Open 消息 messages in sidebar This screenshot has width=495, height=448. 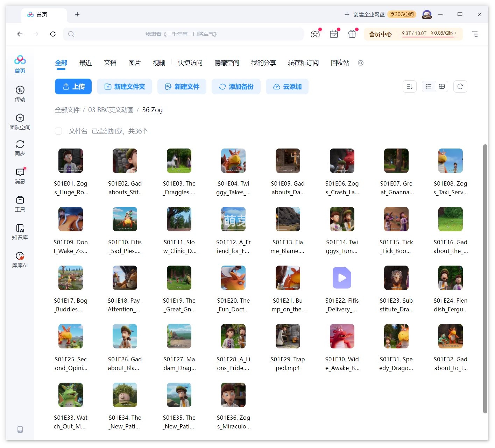(x=20, y=175)
